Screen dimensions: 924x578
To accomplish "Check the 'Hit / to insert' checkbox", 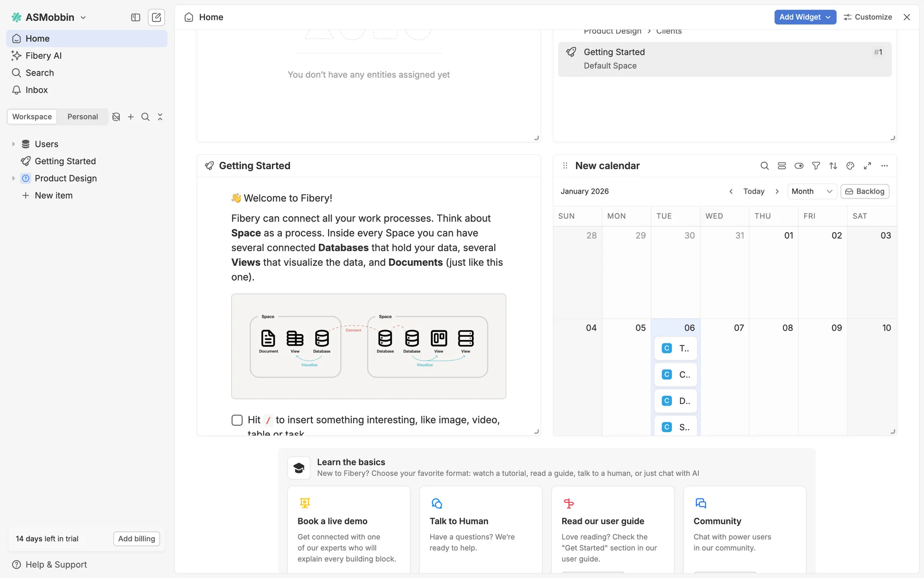I will coord(237,420).
